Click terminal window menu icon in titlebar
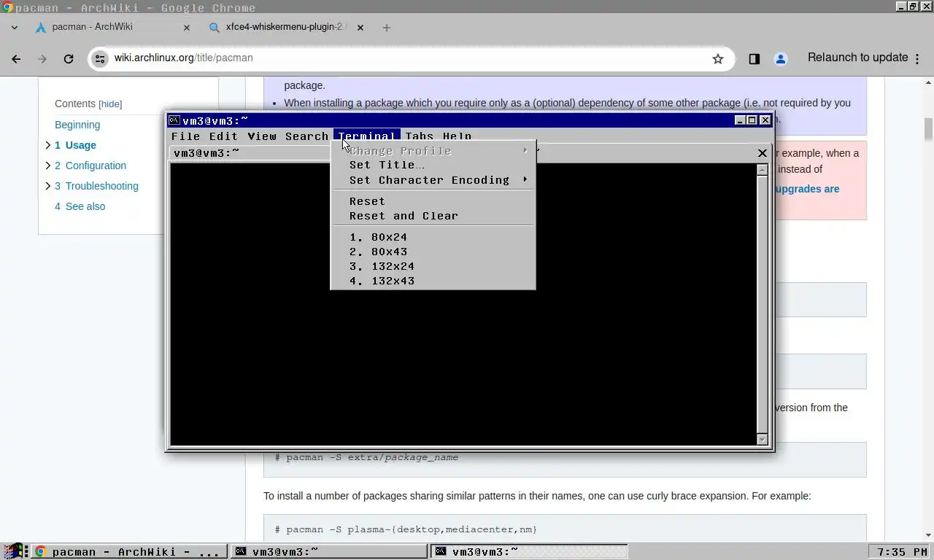The image size is (934, 560). pyautogui.click(x=174, y=120)
